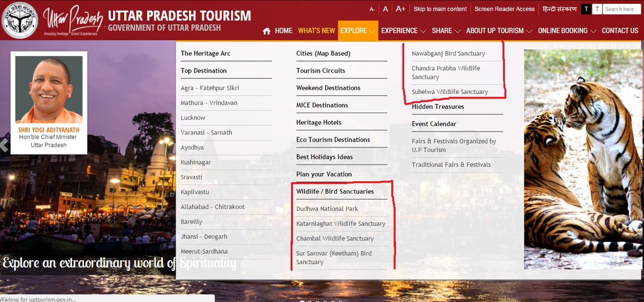Open the WHAT'S NEW menu item

point(317,31)
